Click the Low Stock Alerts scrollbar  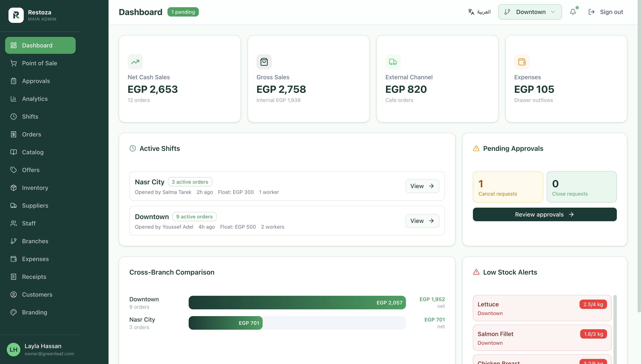(615, 329)
